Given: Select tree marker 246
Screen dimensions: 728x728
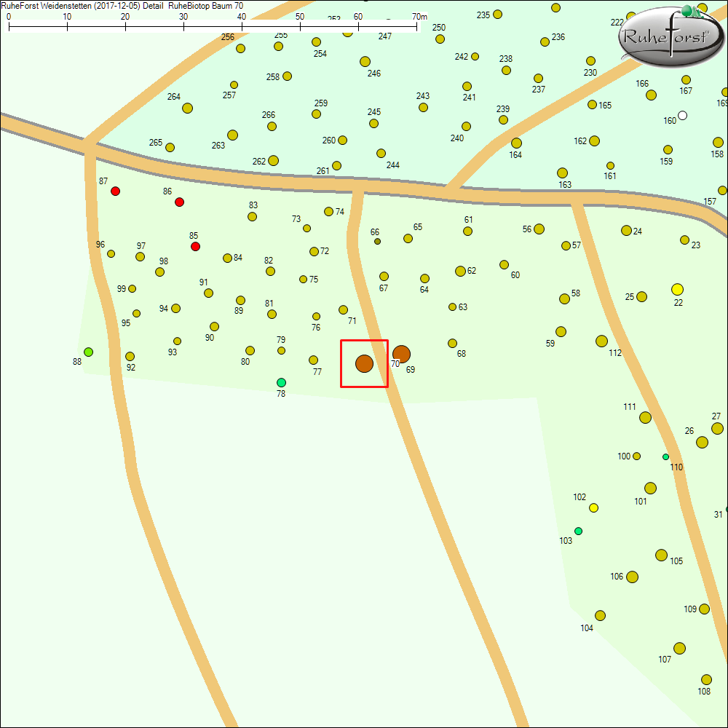Looking at the screenshot, I should 365,62.
